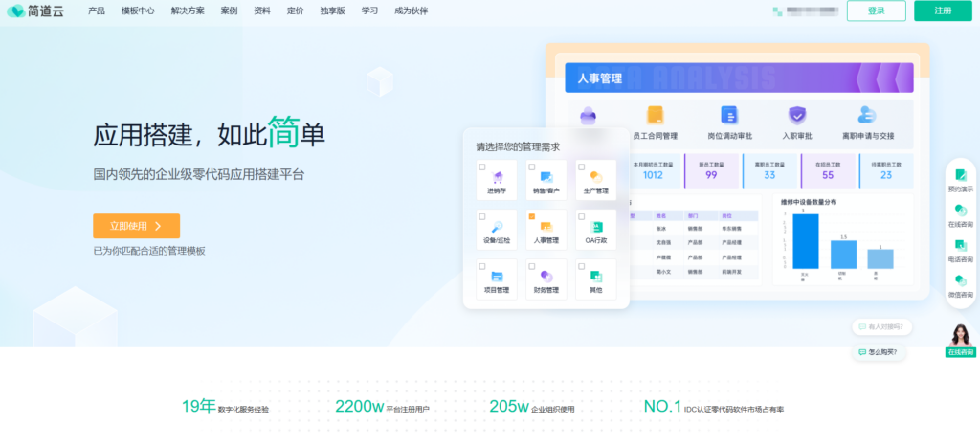
Task: Click the tallest bar labeled 3
Action: coord(805,242)
